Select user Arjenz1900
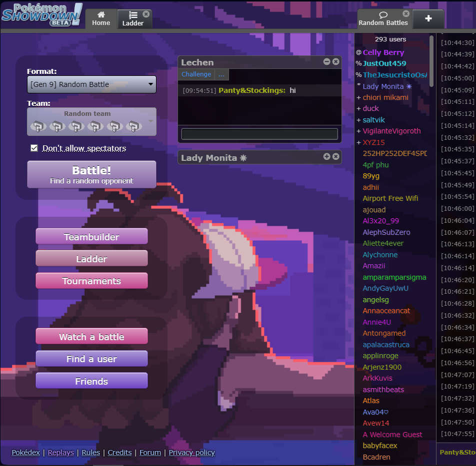 tap(382, 367)
